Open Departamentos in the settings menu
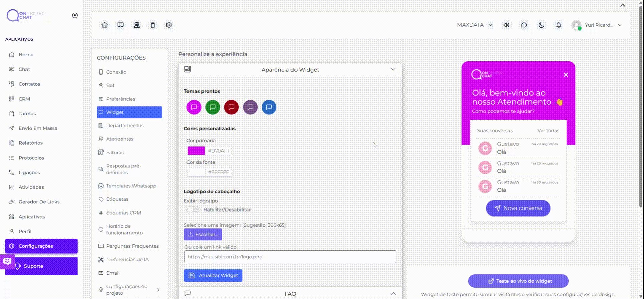This screenshot has height=299, width=644. 124,126
